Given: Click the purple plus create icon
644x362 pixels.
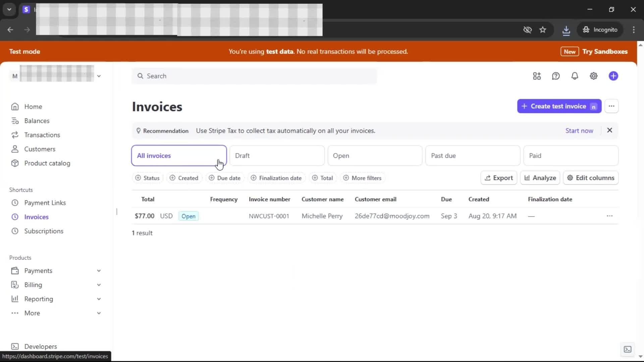Looking at the screenshot, I should coord(613,76).
